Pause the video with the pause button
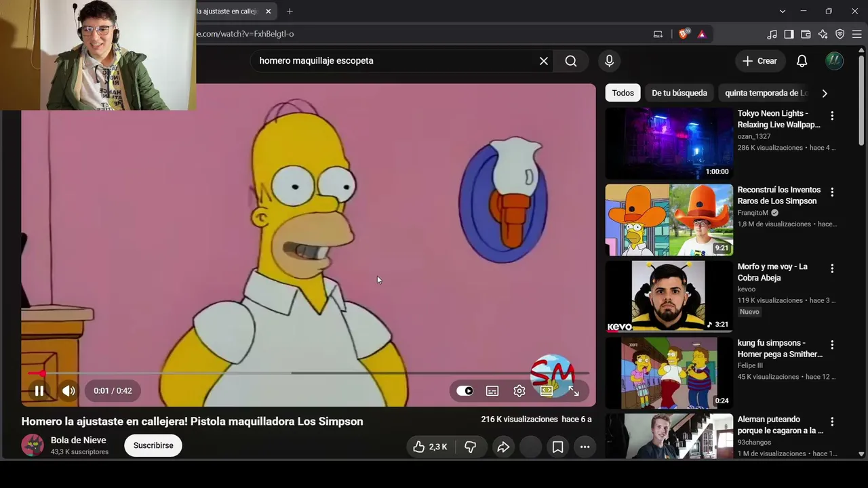The image size is (868, 488). (39, 391)
